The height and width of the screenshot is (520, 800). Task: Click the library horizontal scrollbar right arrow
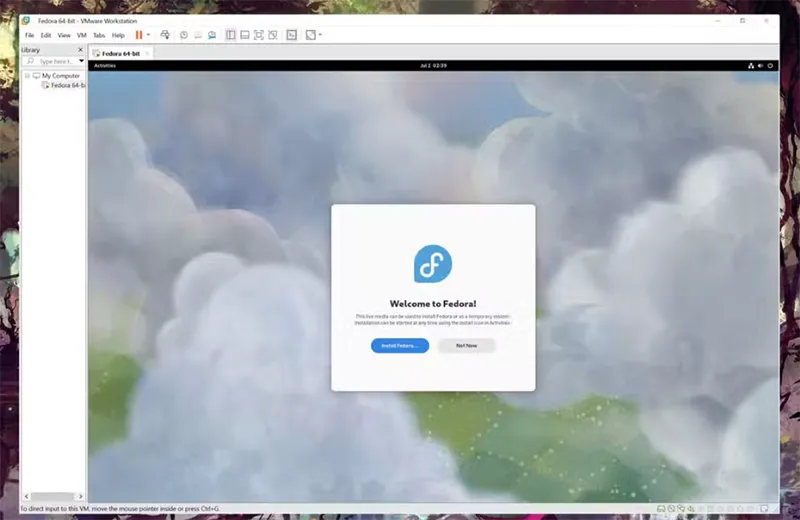tap(80, 496)
